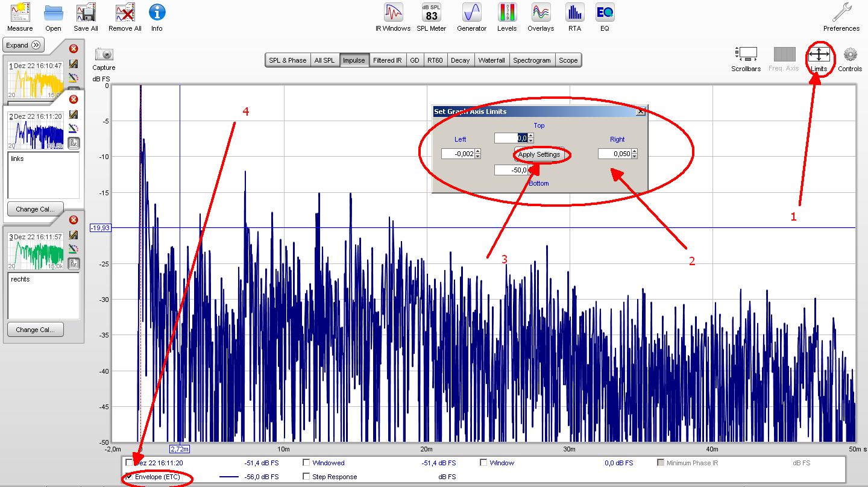Viewport: 868px width, 487px height.
Task: Open graph Controls gear icon
Action: click(850, 54)
